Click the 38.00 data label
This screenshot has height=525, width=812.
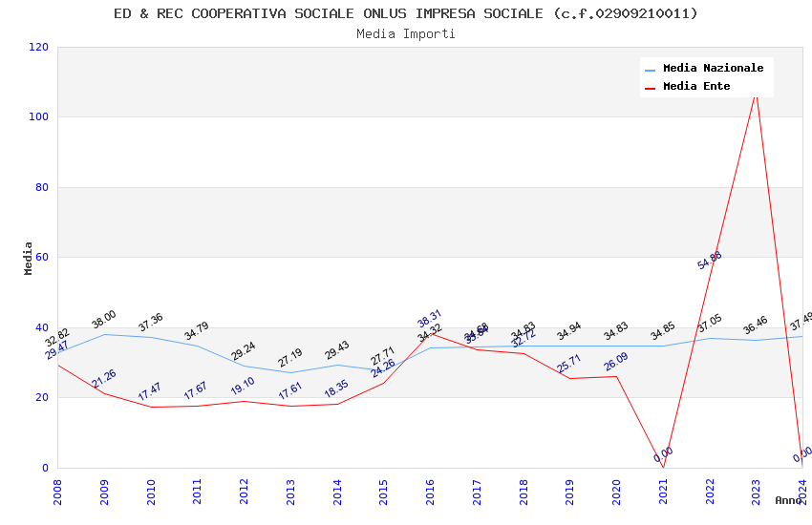pyautogui.click(x=104, y=319)
